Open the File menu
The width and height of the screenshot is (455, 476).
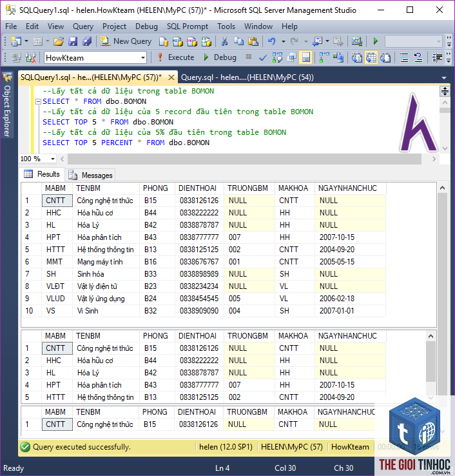11,26
